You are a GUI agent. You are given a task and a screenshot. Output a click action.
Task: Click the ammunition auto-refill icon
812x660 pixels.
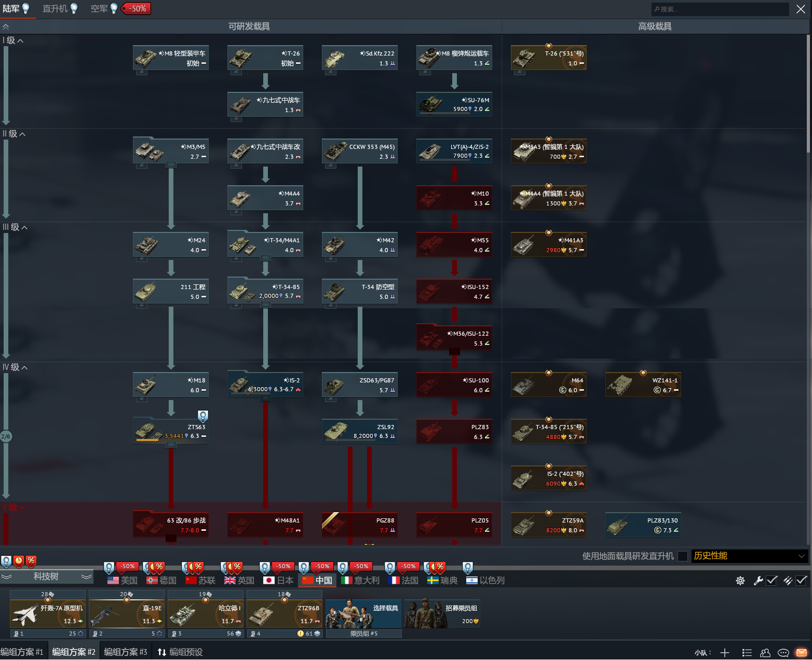pyautogui.click(x=788, y=581)
